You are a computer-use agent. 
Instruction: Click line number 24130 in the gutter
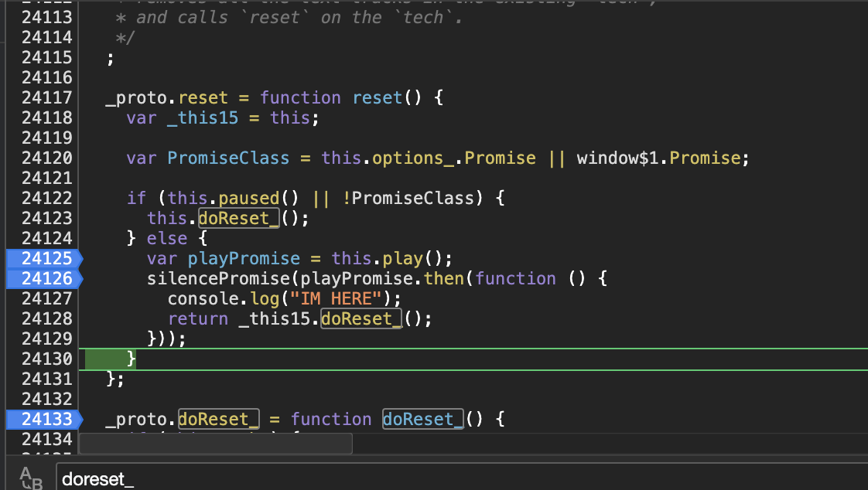(47, 359)
